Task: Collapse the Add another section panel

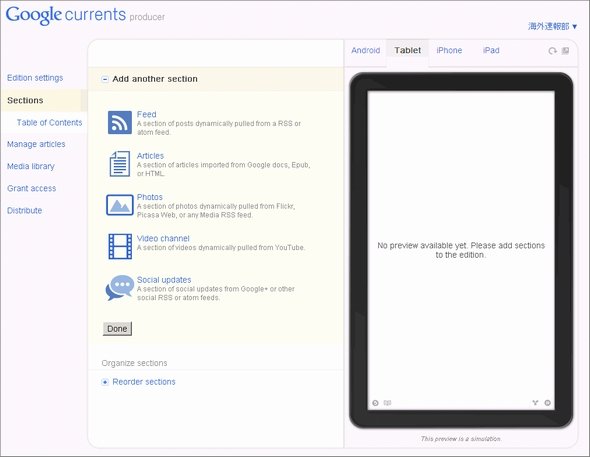Action: (105, 79)
